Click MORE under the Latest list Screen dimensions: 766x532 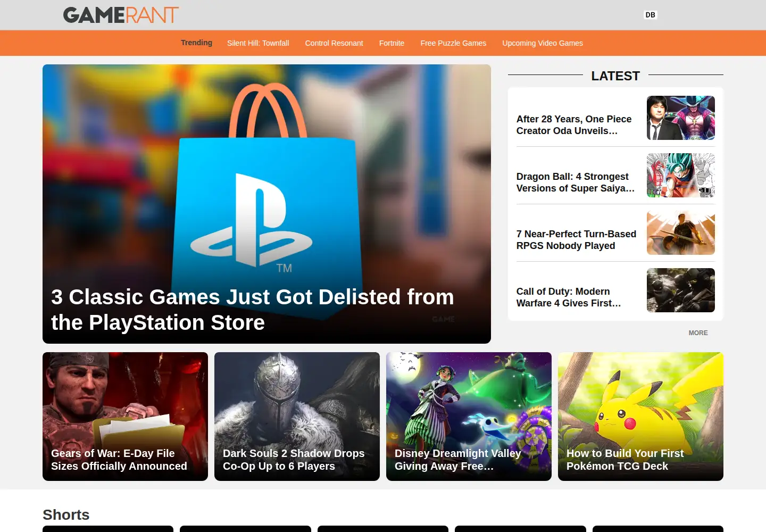tap(698, 333)
